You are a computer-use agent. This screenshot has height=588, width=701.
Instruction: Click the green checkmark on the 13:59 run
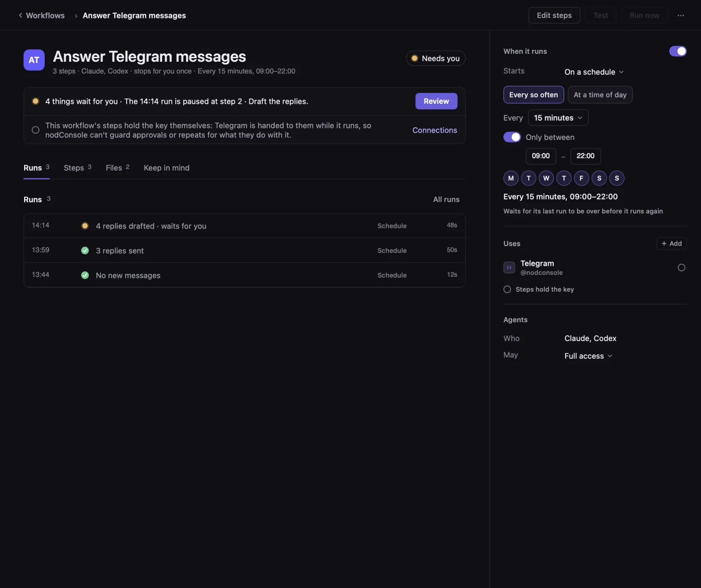(85, 250)
